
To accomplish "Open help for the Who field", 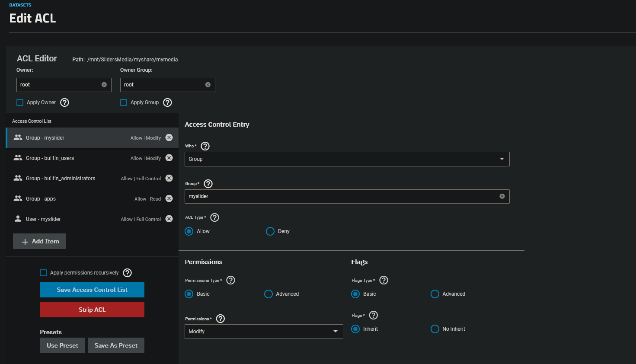I will click(205, 146).
